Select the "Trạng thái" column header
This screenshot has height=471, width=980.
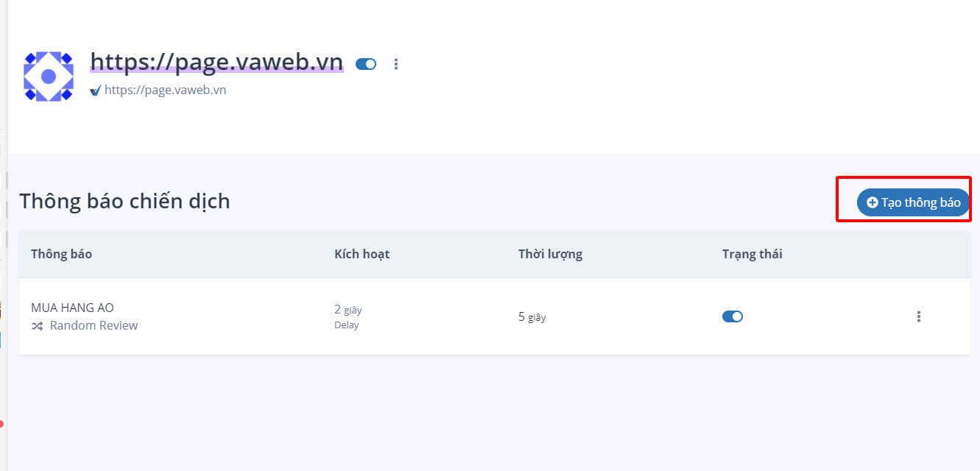coord(752,254)
